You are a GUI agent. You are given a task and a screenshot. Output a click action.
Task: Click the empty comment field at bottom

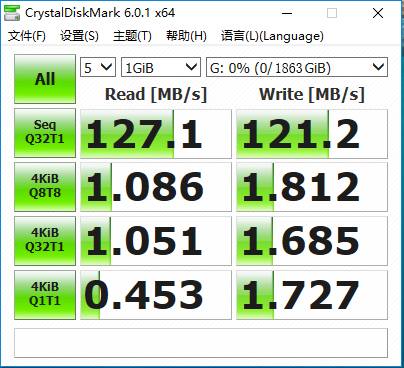pyautogui.click(x=201, y=343)
